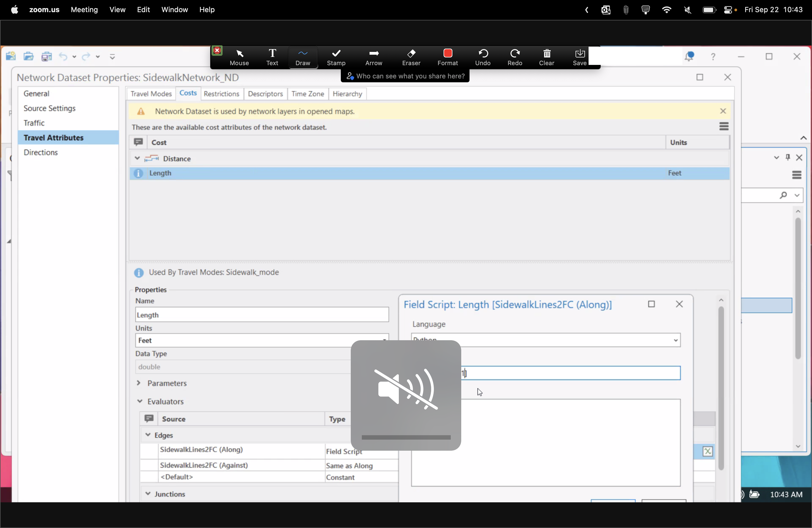Open the Format color picker
Image resolution: width=812 pixels, height=528 pixels.
tap(447, 57)
